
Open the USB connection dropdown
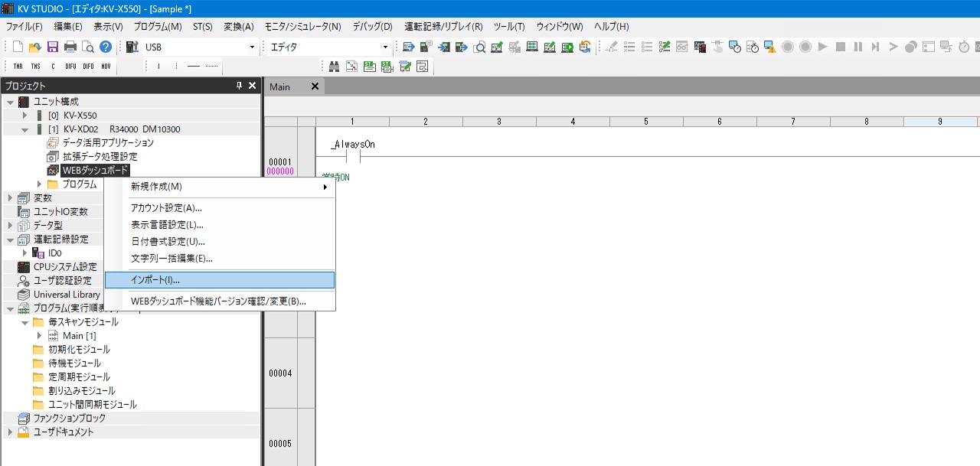pyautogui.click(x=252, y=47)
